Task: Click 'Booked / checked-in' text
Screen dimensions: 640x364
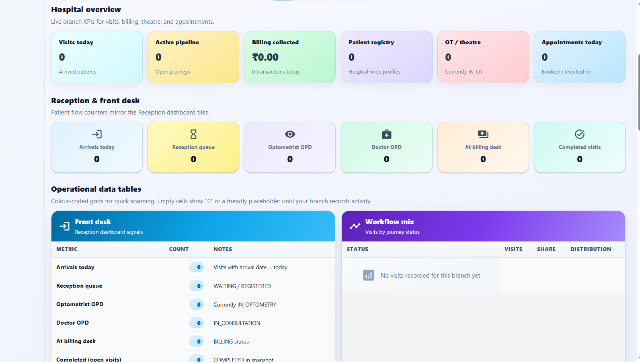Action: 566,72
